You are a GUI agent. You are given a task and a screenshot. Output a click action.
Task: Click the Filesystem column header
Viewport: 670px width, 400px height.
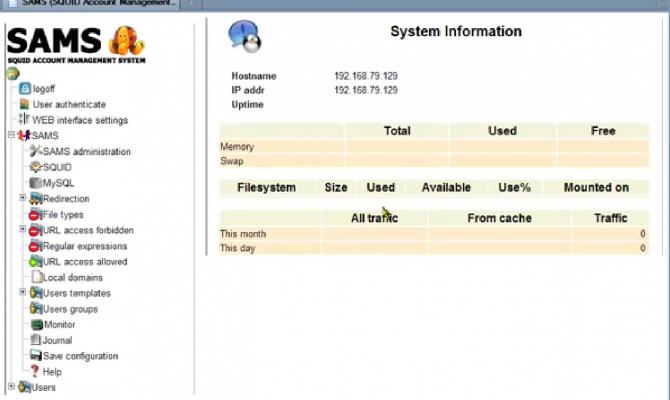266,188
